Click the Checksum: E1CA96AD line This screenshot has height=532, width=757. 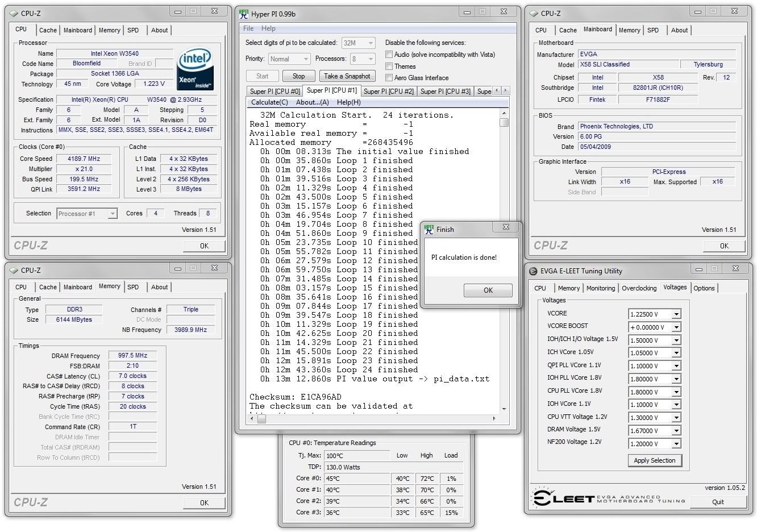pos(296,397)
